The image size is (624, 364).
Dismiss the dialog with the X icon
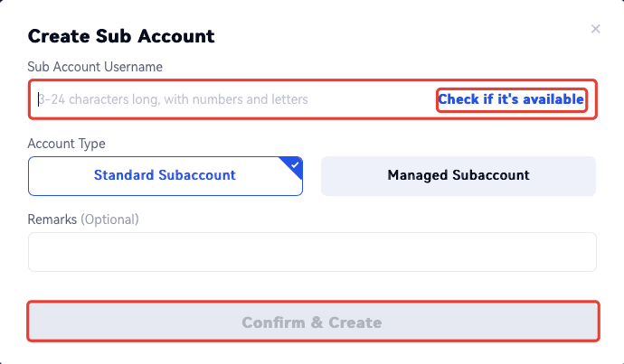click(595, 29)
